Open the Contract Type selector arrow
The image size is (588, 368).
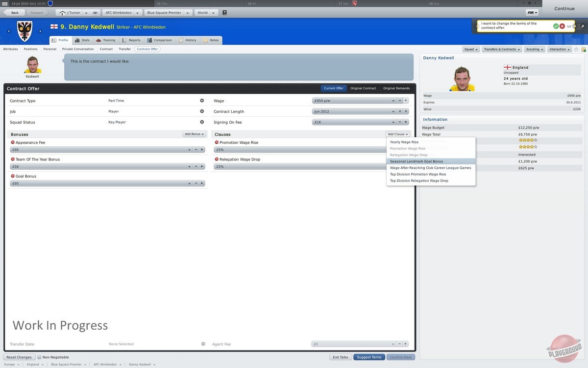(x=202, y=101)
